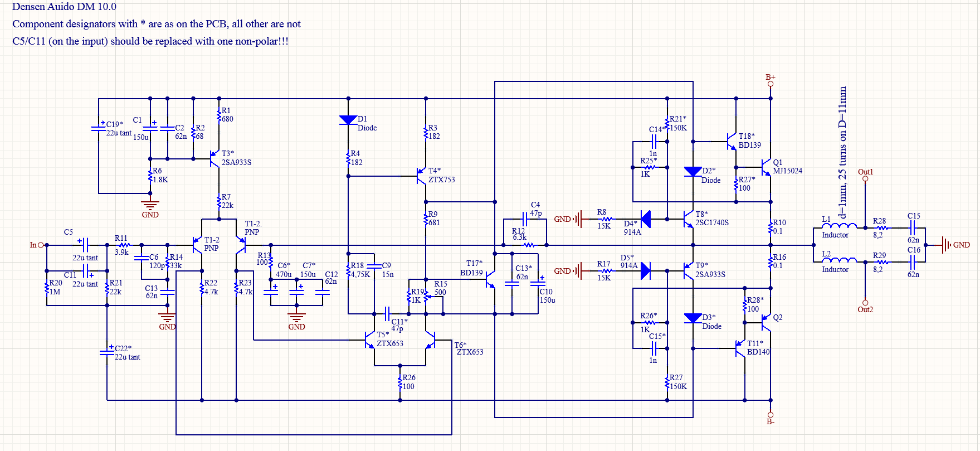The width and height of the screenshot is (980, 451).
Task: Select the 'R19' 1K resistor label
Action: 418,292
